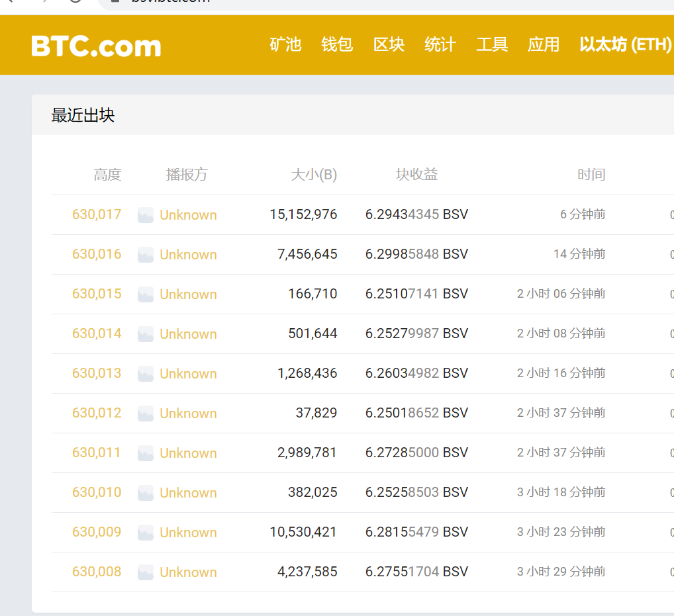Image resolution: width=674 pixels, height=616 pixels.
Task: Click the Unknown broadcaster of block 630,012
Action: 188,414
